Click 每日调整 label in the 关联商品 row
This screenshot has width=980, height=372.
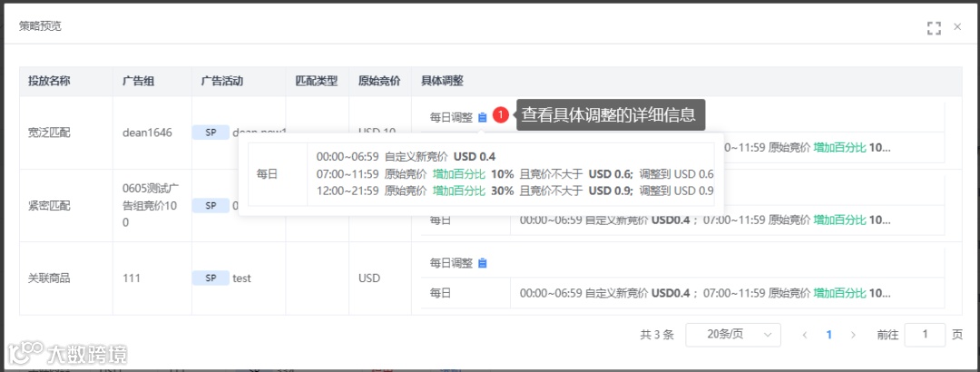[x=451, y=263]
